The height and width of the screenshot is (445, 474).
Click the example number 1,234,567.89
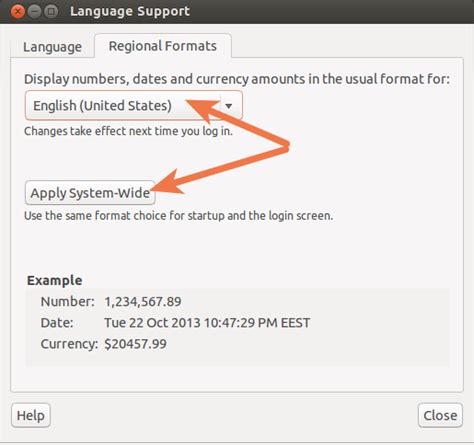click(x=143, y=302)
